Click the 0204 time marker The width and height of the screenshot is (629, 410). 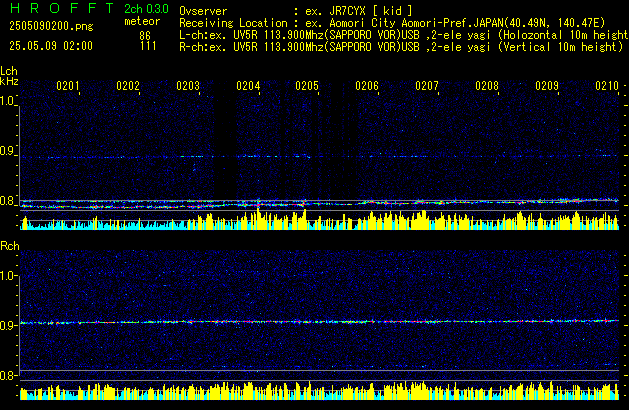tap(248, 86)
